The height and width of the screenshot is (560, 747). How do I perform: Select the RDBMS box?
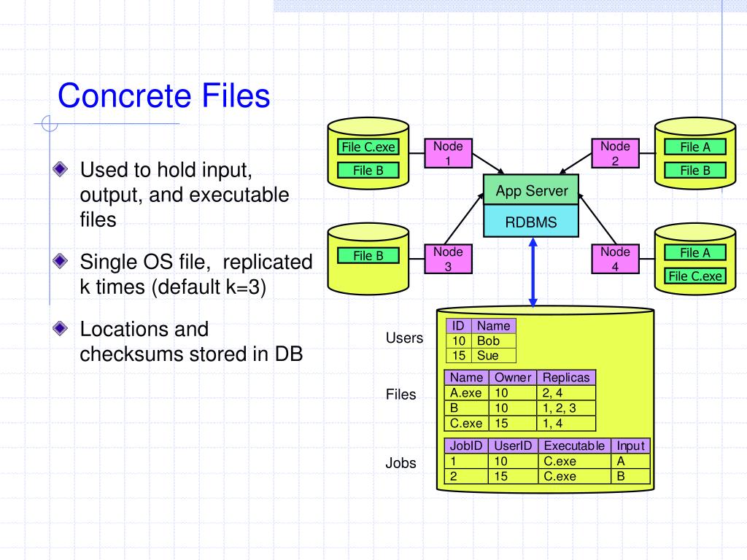coord(531,221)
